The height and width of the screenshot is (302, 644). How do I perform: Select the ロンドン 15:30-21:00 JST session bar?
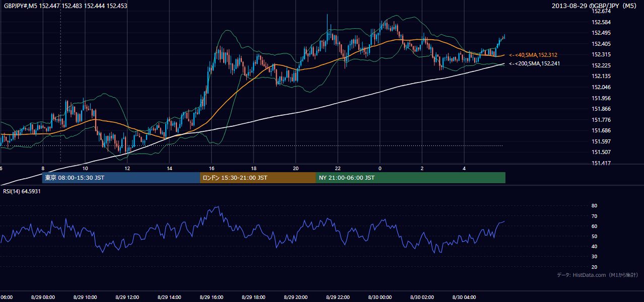click(258, 178)
